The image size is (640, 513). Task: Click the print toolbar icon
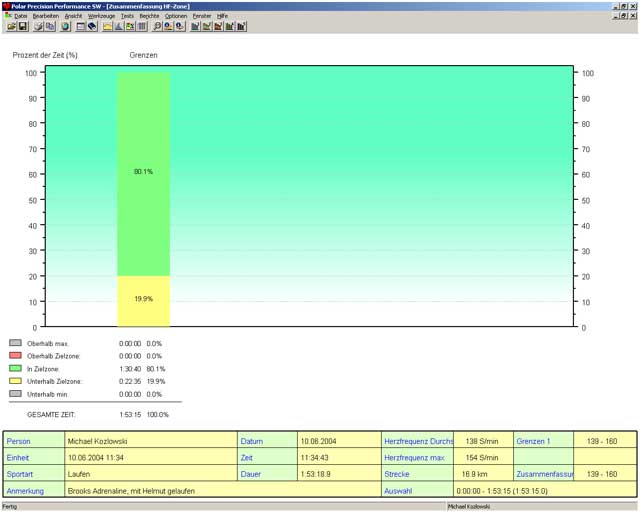coord(39,27)
